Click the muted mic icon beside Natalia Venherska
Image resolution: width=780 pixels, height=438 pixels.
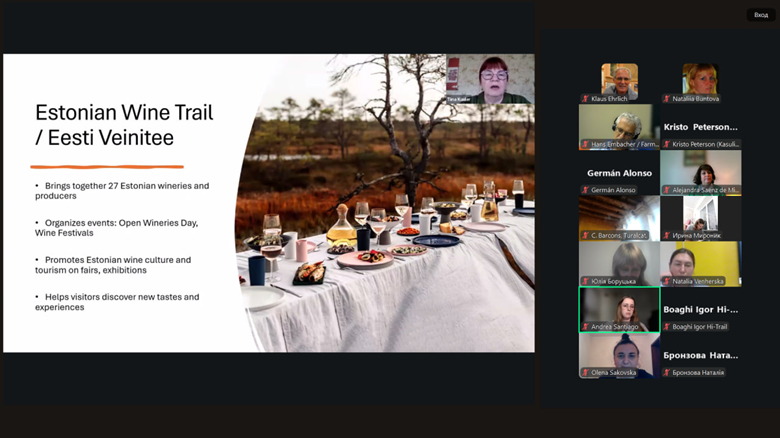[667, 281]
